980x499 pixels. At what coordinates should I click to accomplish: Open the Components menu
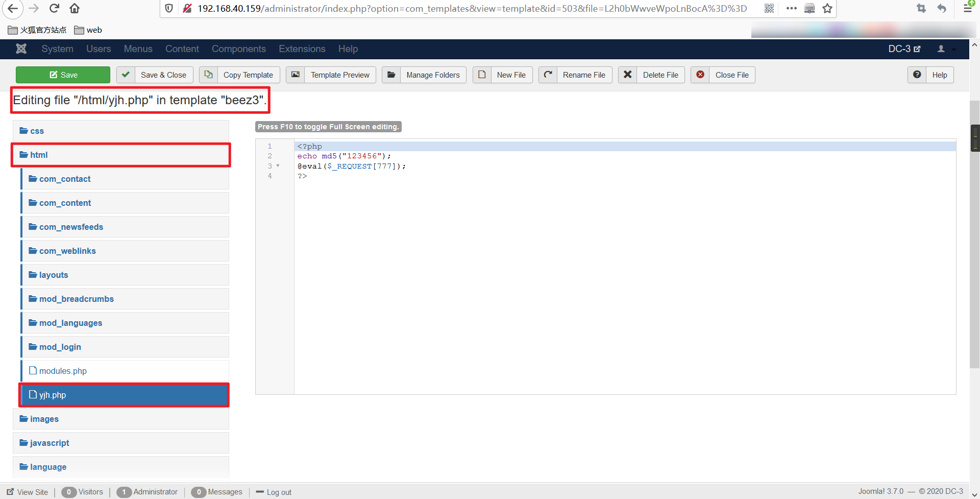238,49
